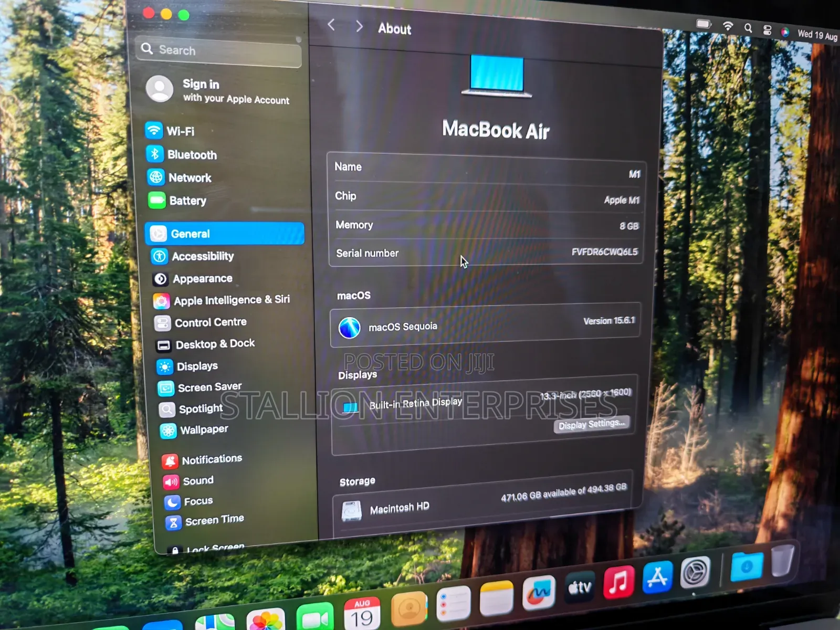
Task: Click the date in the menu bar
Action: pyautogui.click(x=817, y=35)
